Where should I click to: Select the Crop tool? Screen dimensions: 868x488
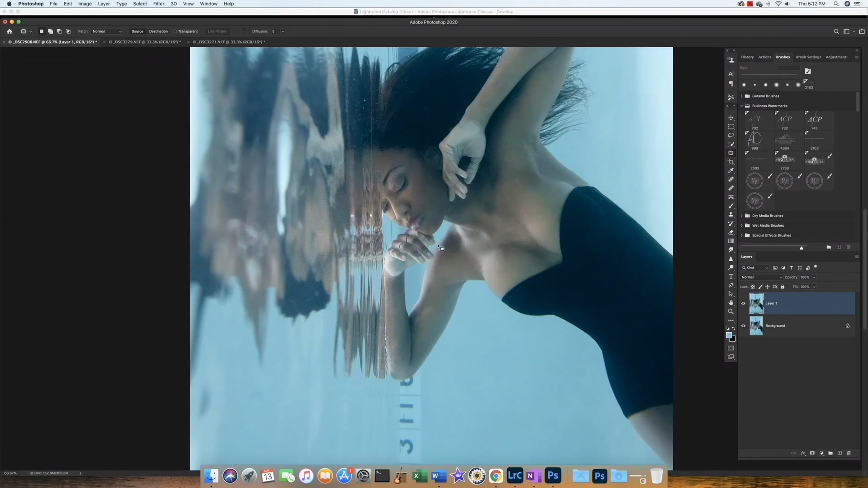point(731,162)
